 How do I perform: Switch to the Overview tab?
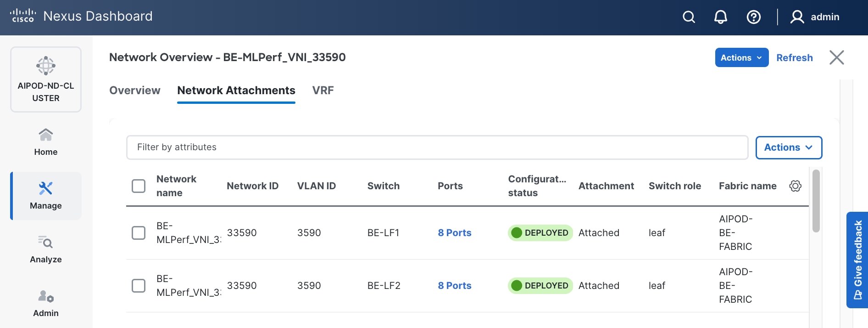[135, 90]
